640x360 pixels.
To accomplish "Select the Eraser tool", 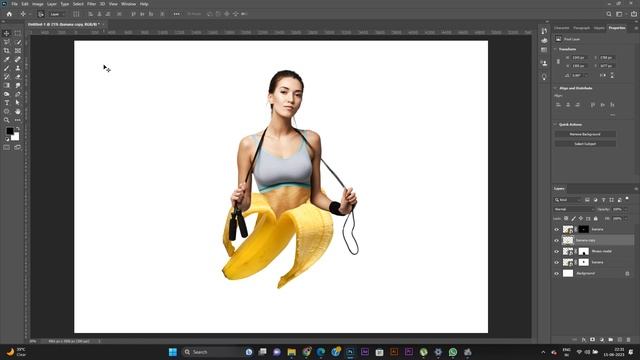I will pyautogui.click(x=18, y=77).
